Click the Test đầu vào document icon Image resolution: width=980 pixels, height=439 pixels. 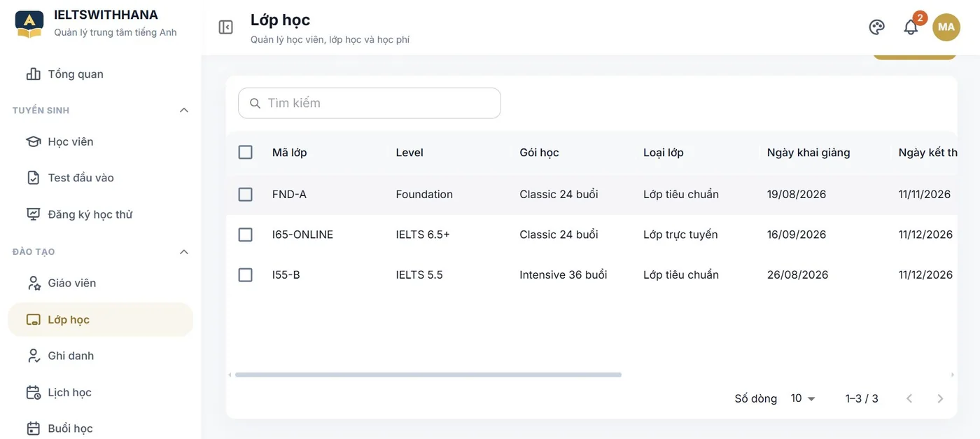pyautogui.click(x=33, y=178)
